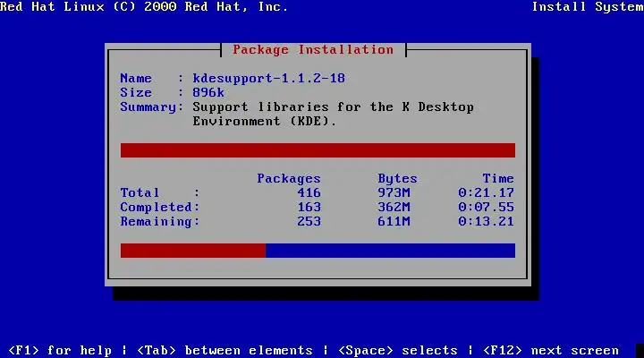The width and height of the screenshot is (644, 358).
Task: Click the summary text 'Support libraries for the K Desktop'
Action: point(333,107)
